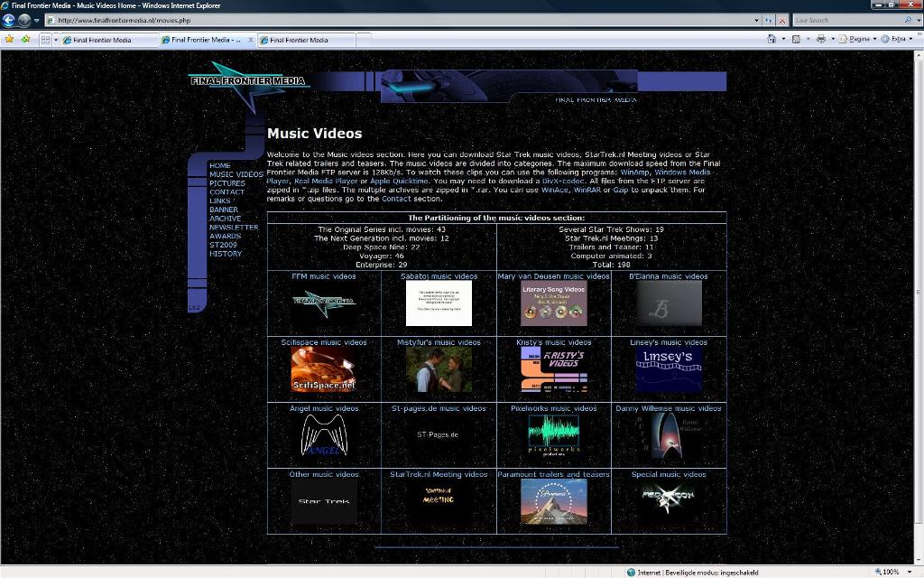Open the Linsey's music videos thumbnail
The image size is (924, 578).
[669, 369]
